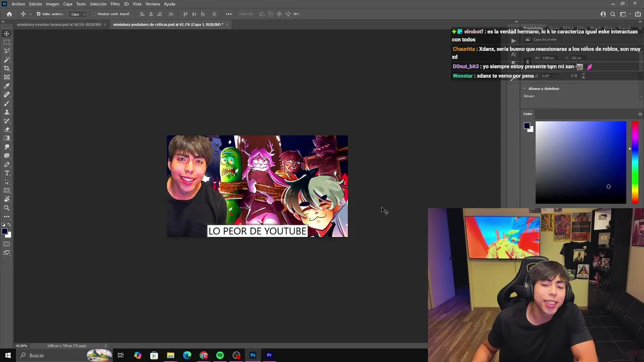
Task: Close miniatura youtubers de criticas.psd tab
Action: [227, 24]
